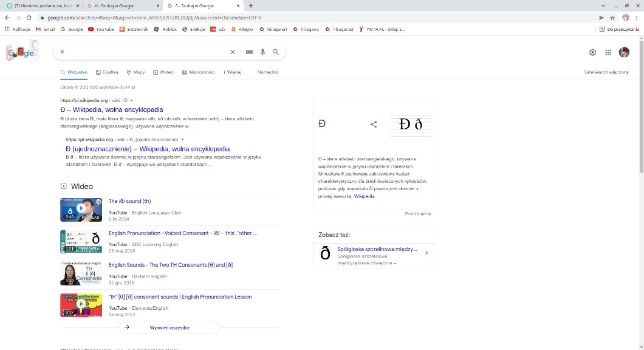
Task: Open the on-screen keyboard icon in search box
Action: (249, 52)
